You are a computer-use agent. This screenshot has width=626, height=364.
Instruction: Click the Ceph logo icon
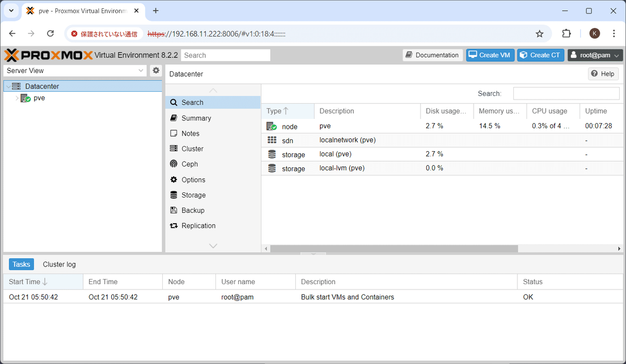pyautogui.click(x=174, y=164)
